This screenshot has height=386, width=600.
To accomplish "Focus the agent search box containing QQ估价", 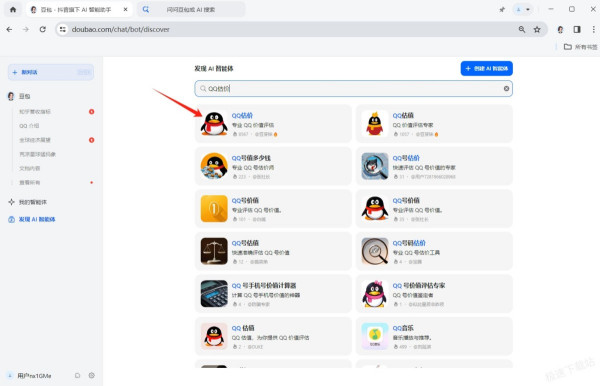I will (353, 88).
